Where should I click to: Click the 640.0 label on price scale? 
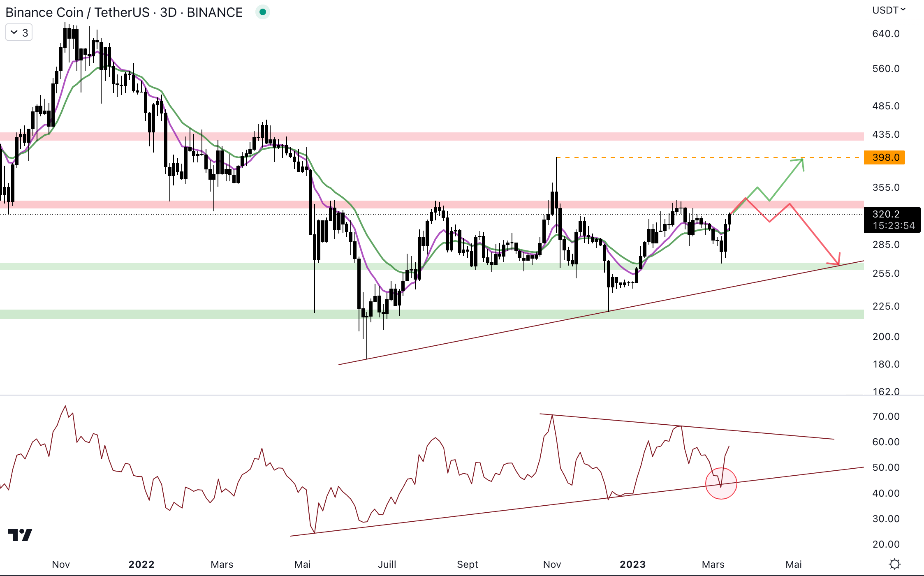pyautogui.click(x=886, y=34)
